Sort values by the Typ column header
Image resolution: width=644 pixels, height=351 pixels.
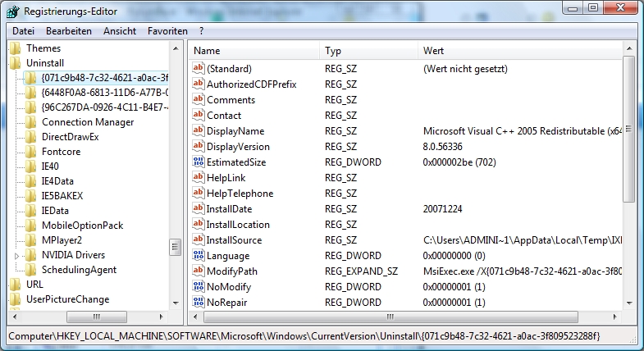coord(369,51)
